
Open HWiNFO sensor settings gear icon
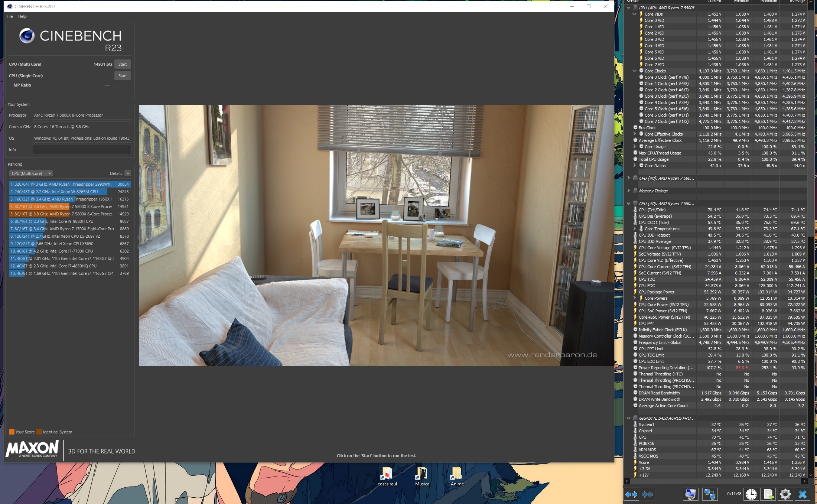(785, 494)
